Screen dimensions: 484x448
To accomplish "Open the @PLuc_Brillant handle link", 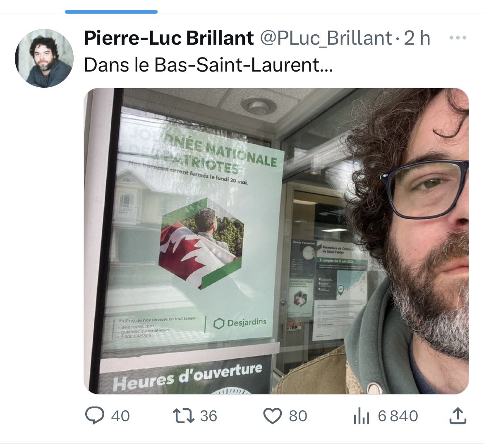I will (326, 38).
